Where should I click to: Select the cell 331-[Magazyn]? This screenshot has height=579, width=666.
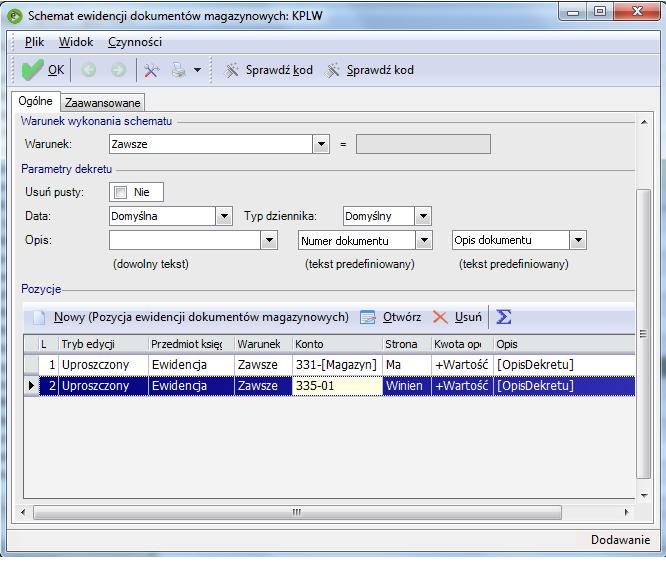click(x=337, y=365)
